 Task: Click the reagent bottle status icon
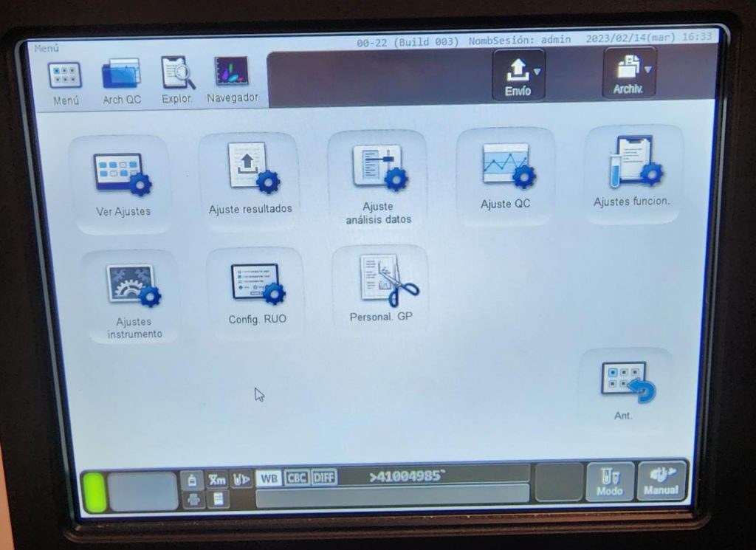[x=192, y=480]
